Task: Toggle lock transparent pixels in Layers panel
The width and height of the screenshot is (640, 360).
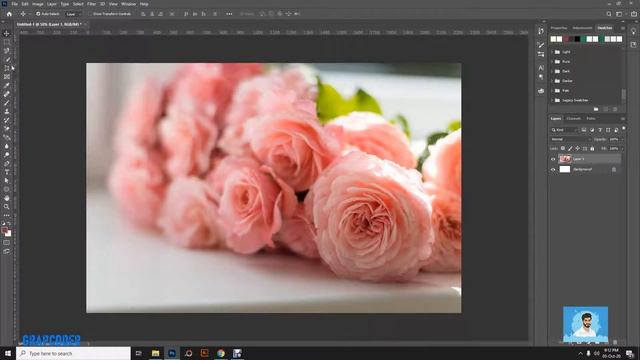Action: 563,149
